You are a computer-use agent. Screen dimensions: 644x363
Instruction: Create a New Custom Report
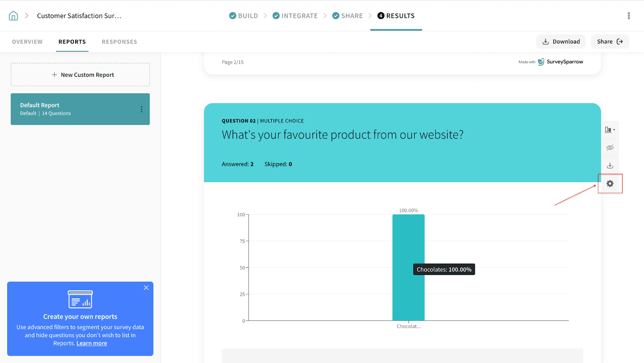click(x=80, y=75)
